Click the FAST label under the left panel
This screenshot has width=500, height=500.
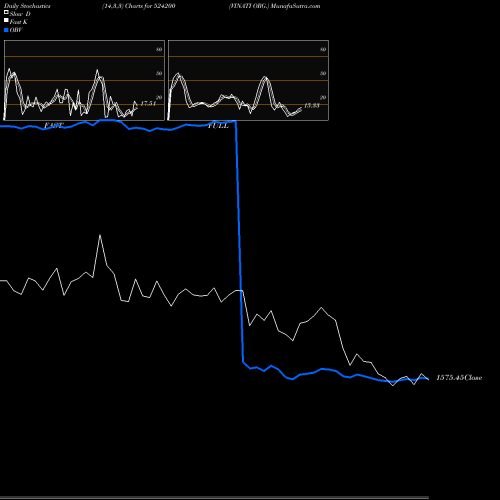pos(54,125)
